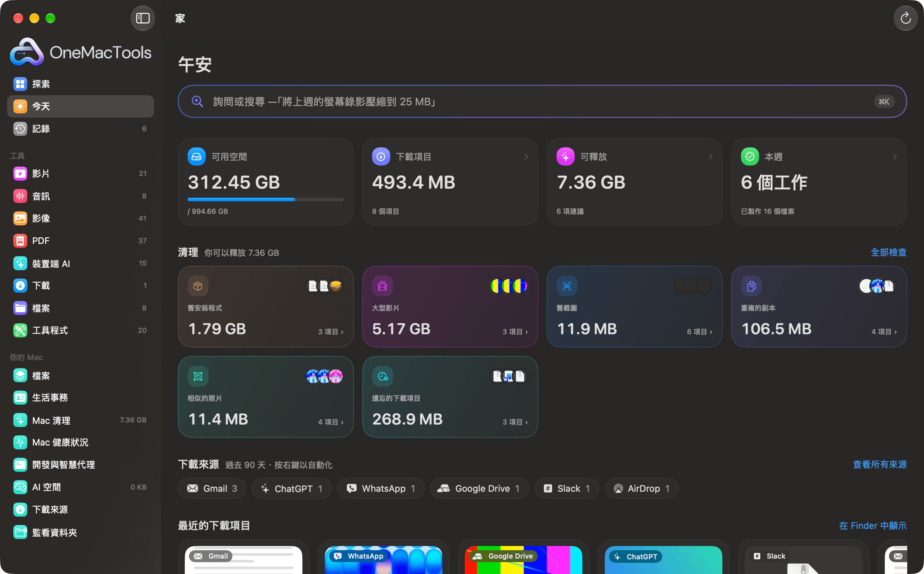The height and width of the screenshot is (574, 924).
Task: Click the 可用空間 storage progress bar
Action: pos(266,199)
